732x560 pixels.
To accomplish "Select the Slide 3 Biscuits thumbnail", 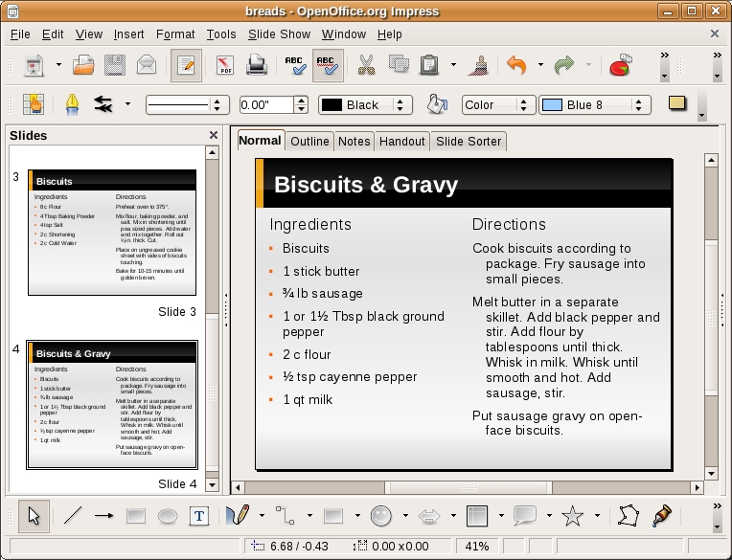I will point(112,233).
